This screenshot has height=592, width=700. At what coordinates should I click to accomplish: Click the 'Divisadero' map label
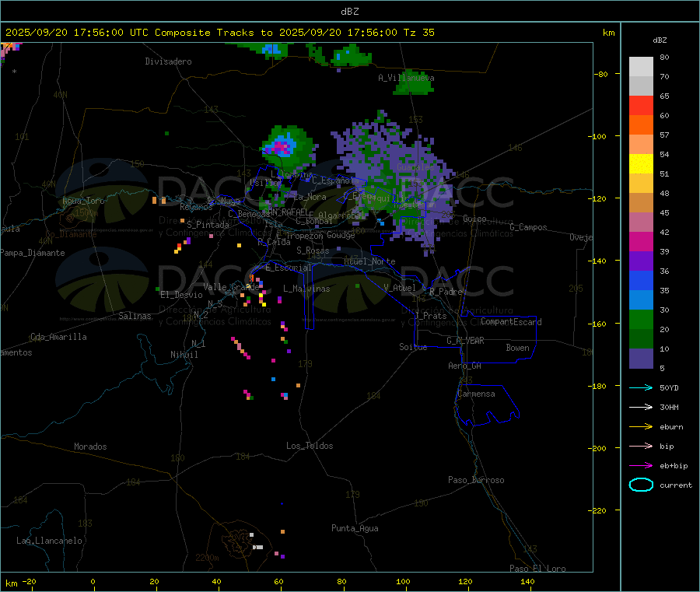coord(168,61)
